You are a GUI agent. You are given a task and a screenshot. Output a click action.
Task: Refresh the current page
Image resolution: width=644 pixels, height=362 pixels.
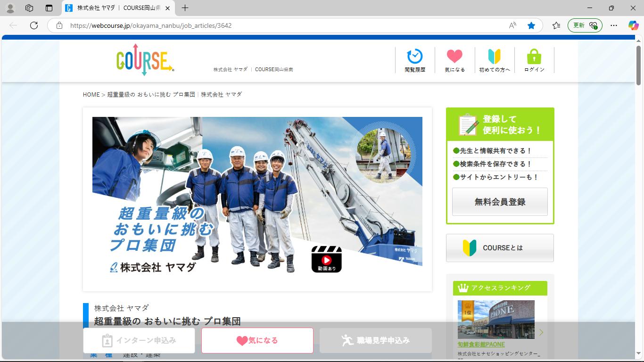tap(34, 25)
